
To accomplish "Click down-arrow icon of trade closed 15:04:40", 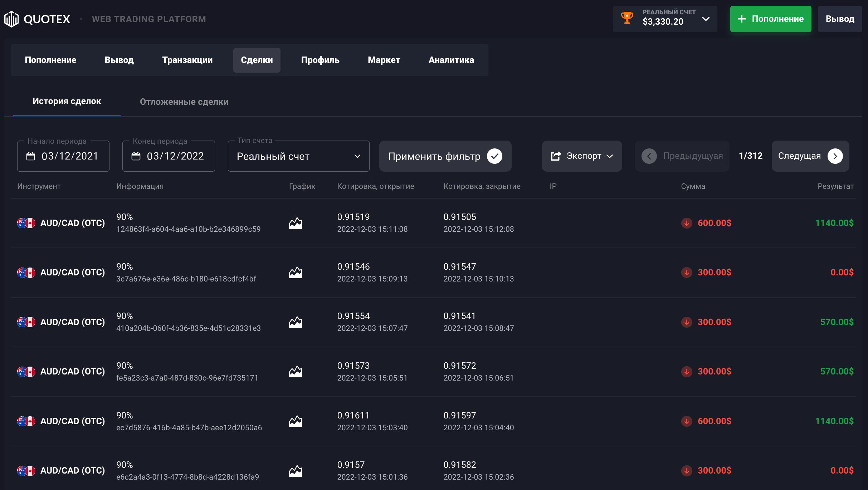I will [687, 421].
